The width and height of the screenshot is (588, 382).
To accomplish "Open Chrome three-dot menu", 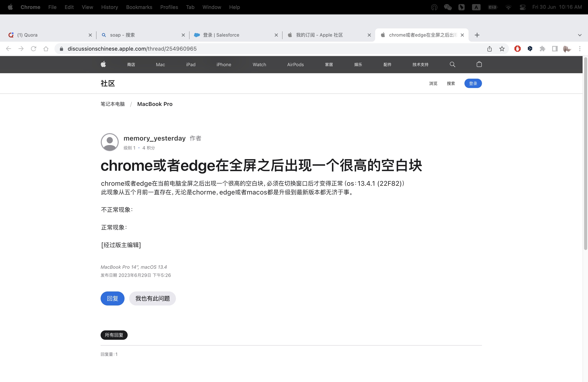I will click(x=580, y=49).
